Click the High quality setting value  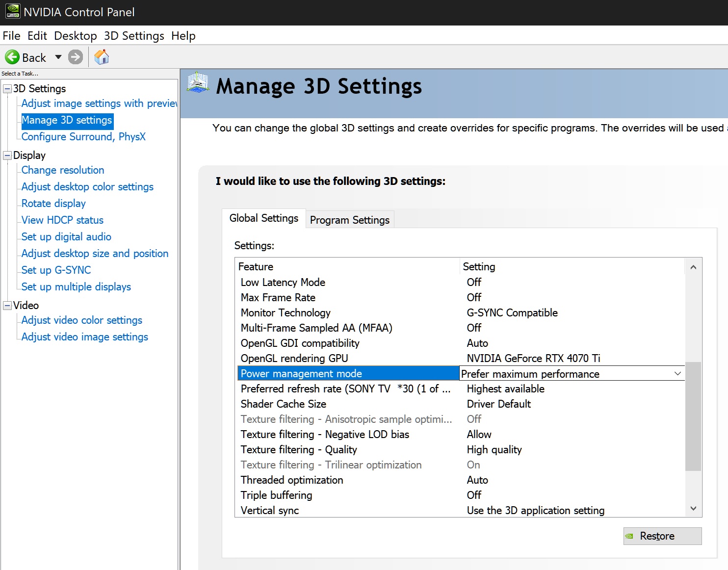tap(494, 449)
